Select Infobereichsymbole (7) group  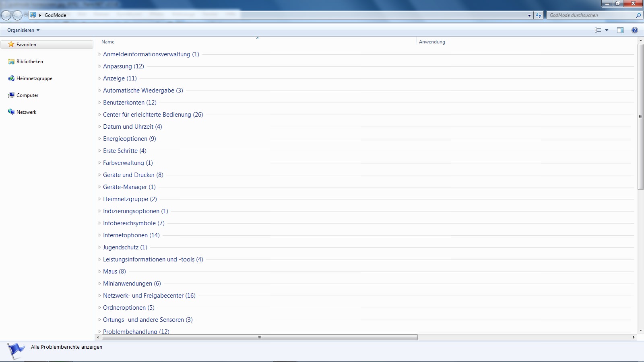[134, 223]
